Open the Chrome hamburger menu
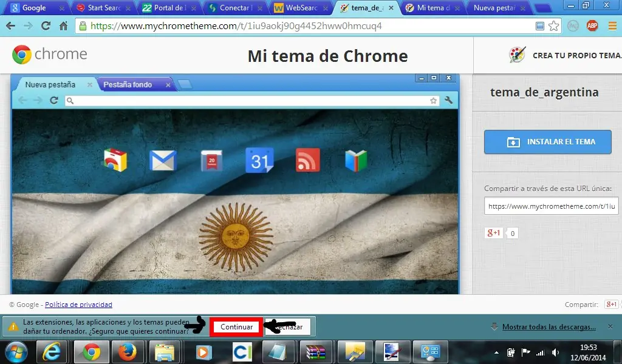 [x=612, y=26]
